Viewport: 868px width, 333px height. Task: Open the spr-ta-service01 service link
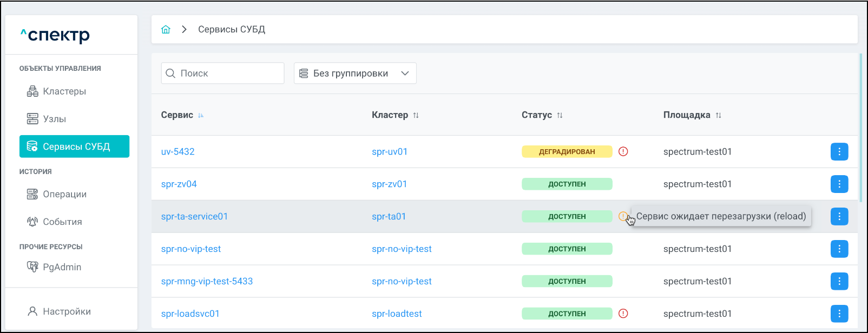click(194, 216)
